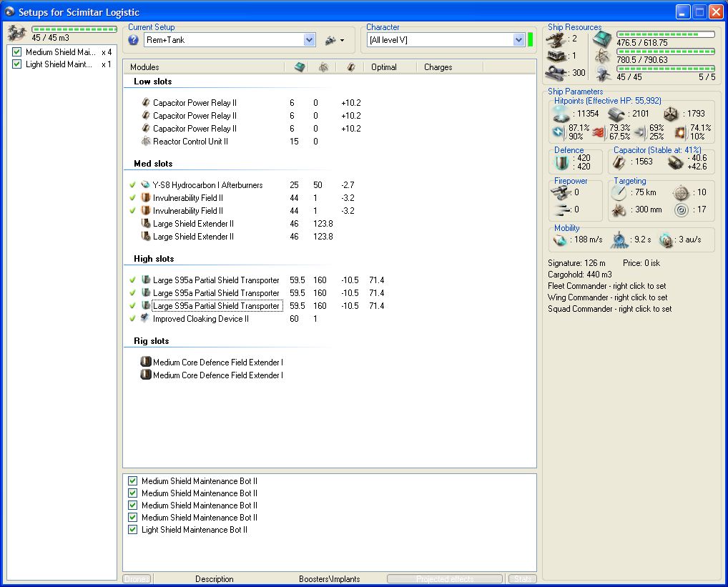
Task: Select the second Large S95a Partial Shield Transporter
Action: [x=216, y=293]
